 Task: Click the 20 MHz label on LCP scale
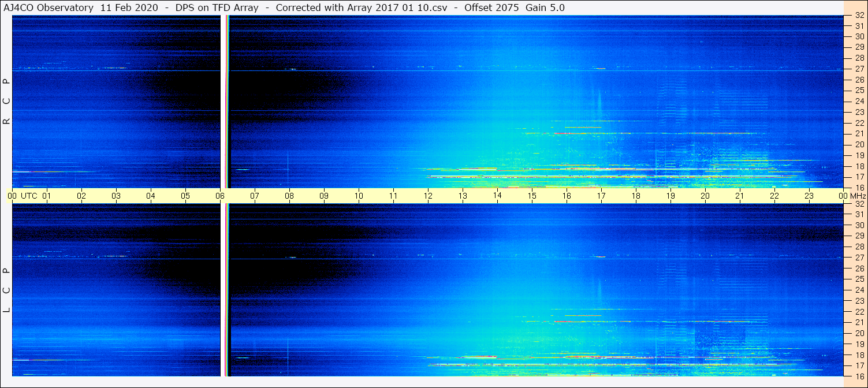tap(859, 333)
